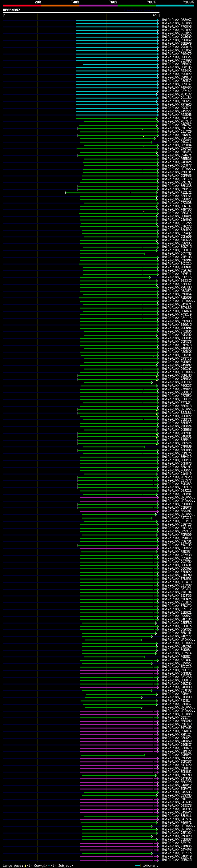Click the label UniRef100_B8M599
This screenshot has width=197, height=868.
pos(177,423)
